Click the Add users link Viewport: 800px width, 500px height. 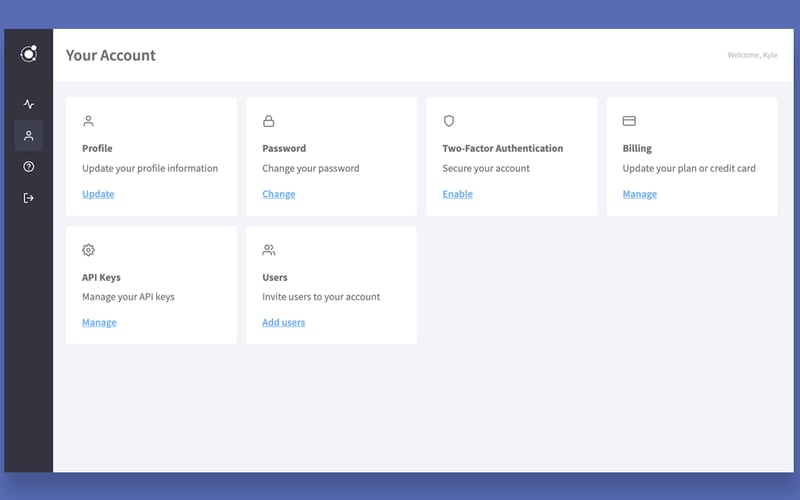(x=283, y=322)
